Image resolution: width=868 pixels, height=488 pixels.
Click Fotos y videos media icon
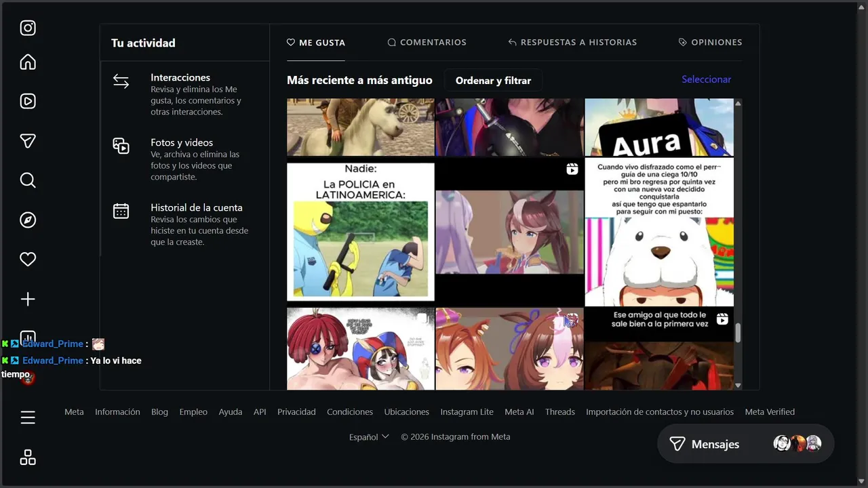tap(121, 146)
